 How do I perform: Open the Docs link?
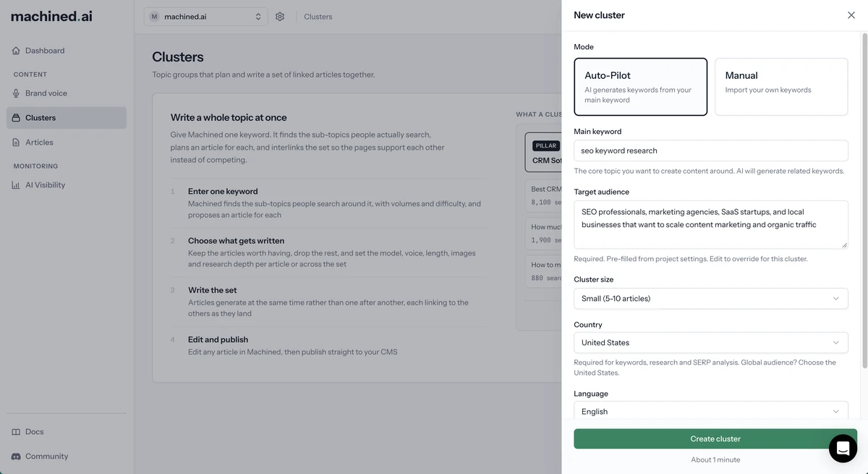click(x=67, y=432)
